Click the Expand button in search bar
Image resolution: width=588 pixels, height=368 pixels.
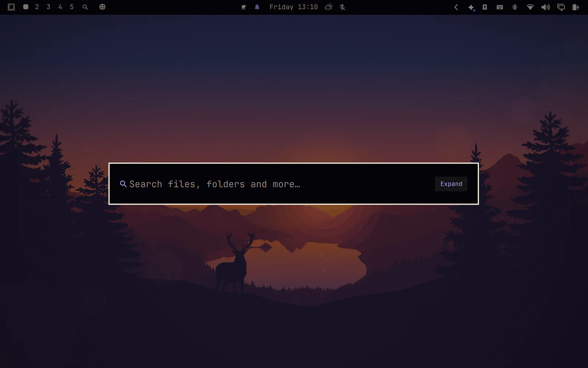click(x=451, y=184)
